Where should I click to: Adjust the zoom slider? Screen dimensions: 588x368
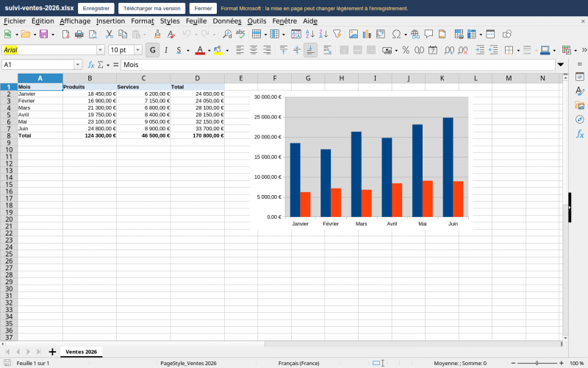point(537,363)
